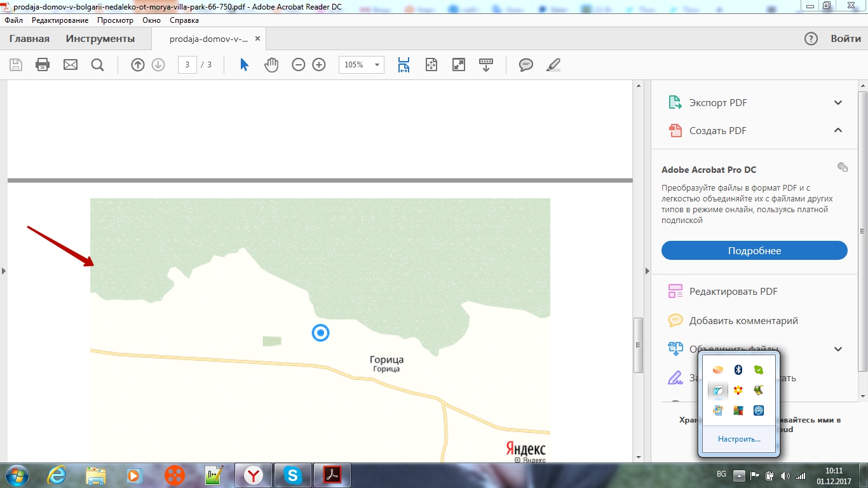Collapse right tools pane arrow

[648, 271]
